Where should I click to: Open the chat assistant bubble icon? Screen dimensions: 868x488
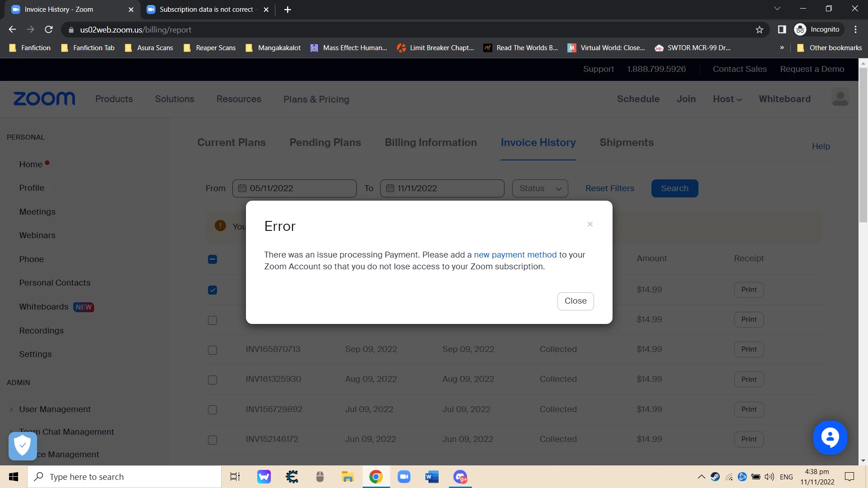tap(830, 437)
